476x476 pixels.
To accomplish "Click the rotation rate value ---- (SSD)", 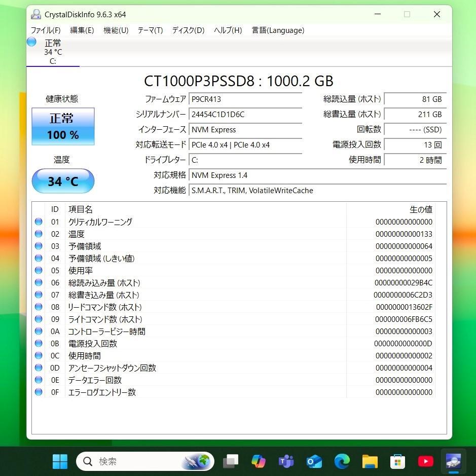I will [x=415, y=130].
